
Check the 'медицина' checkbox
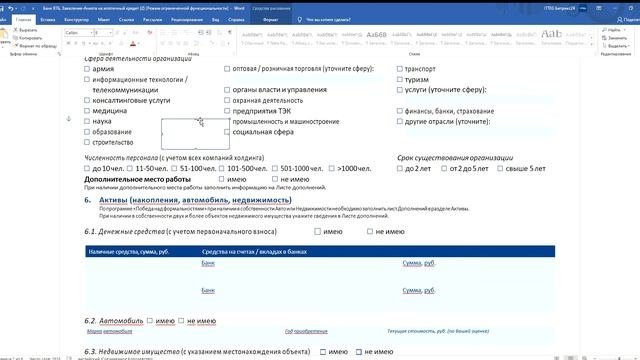87,111
